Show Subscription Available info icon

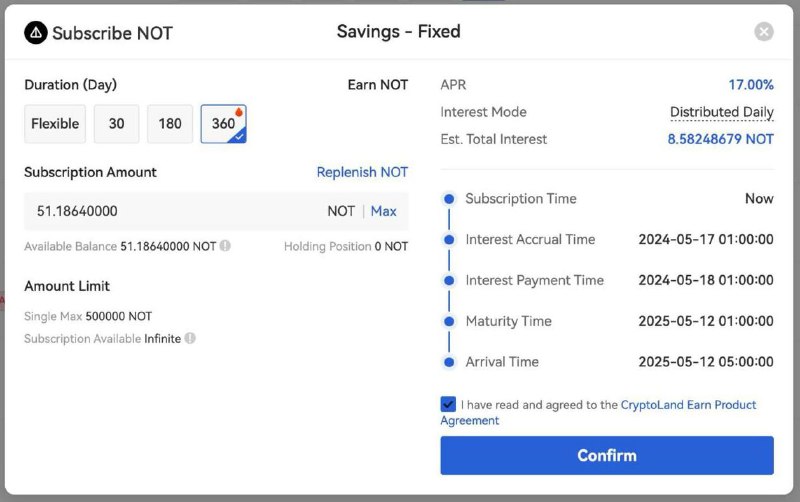point(190,338)
